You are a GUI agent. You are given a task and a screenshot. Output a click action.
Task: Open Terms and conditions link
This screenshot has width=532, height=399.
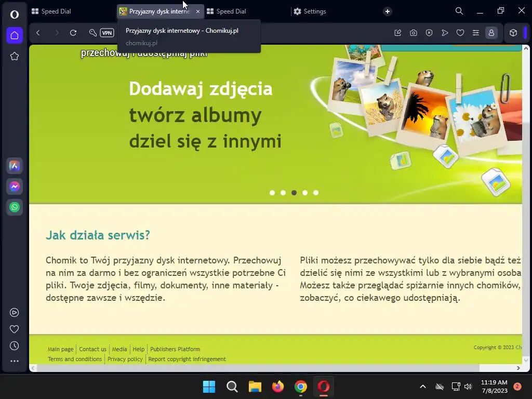click(75, 359)
